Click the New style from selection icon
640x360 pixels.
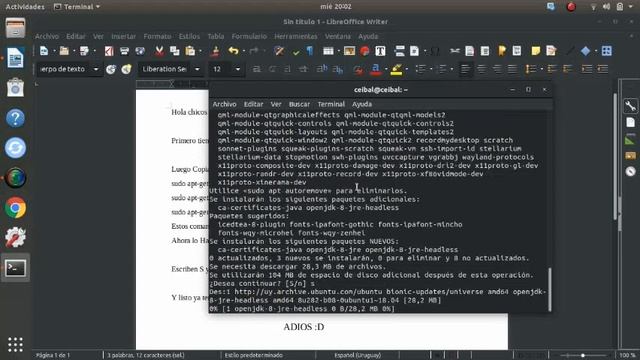point(127,69)
